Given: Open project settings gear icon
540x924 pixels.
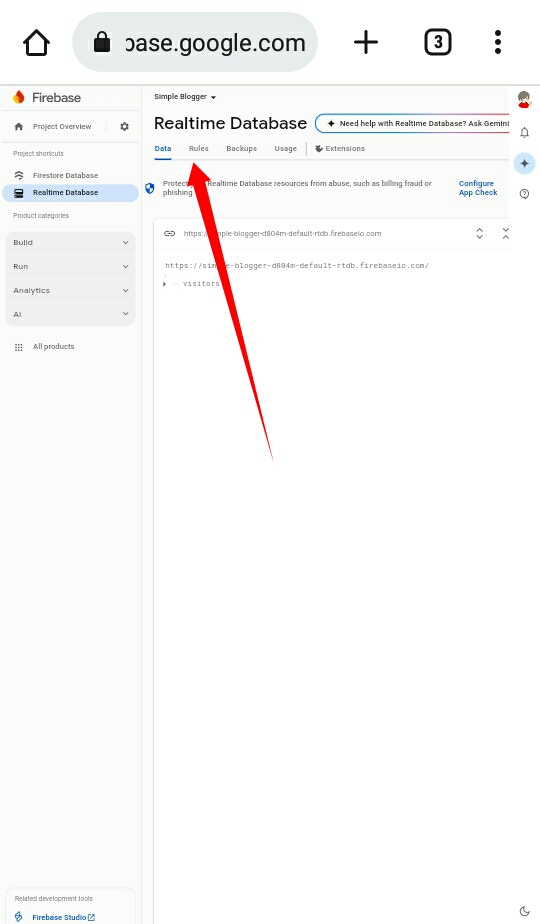Looking at the screenshot, I should 124,126.
